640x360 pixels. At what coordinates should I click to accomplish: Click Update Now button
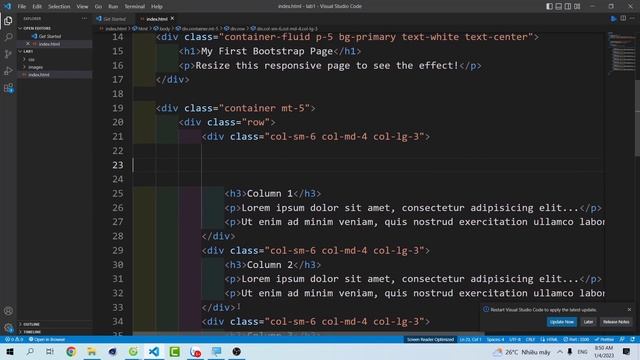click(562, 322)
